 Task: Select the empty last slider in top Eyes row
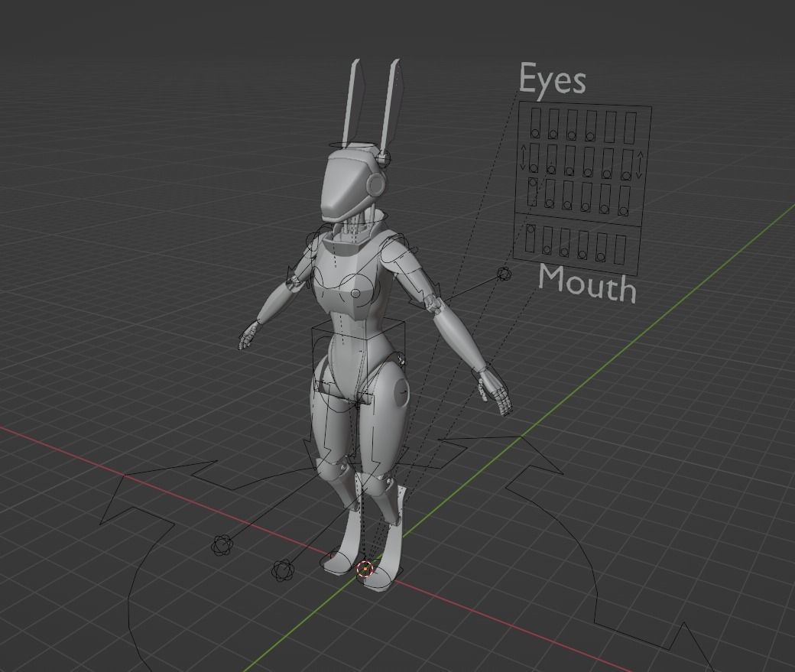tap(630, 128)
